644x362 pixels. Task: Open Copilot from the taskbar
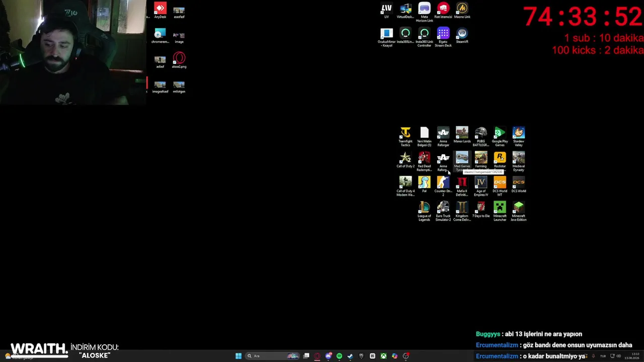(x=394, y=356)
